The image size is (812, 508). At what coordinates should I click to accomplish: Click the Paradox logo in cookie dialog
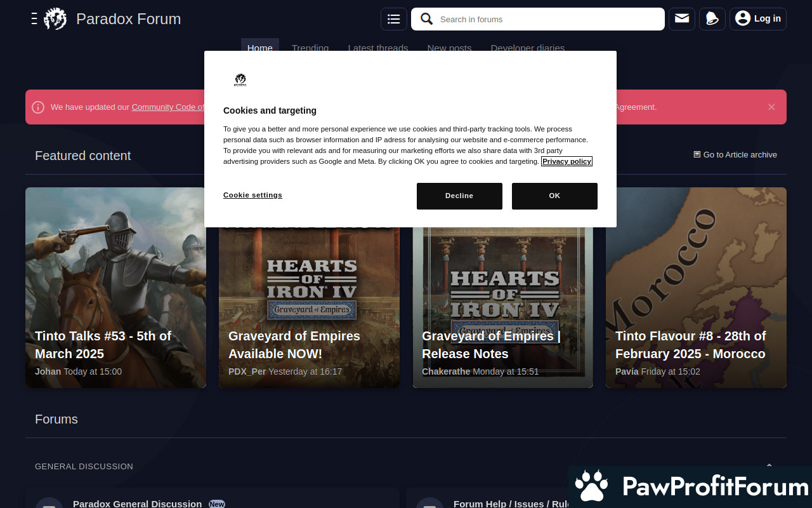pyautogui.click(x=240, y=80)
